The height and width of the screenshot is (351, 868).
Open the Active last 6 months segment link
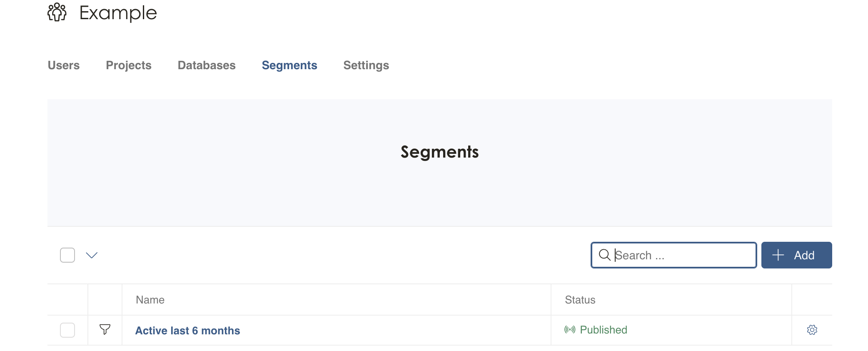coord(187,331)
